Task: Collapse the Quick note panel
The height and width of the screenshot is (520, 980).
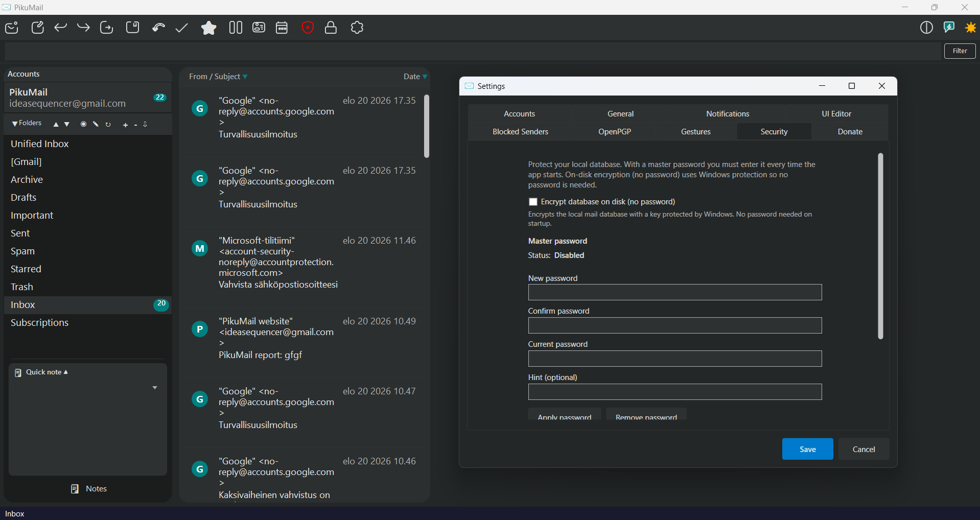Action: point(65,372)
